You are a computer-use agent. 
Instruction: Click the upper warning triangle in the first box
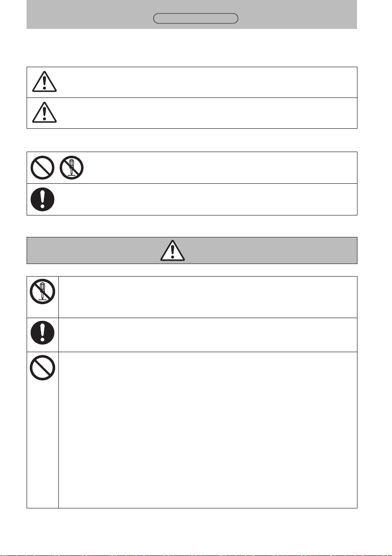tap(44, 82)
